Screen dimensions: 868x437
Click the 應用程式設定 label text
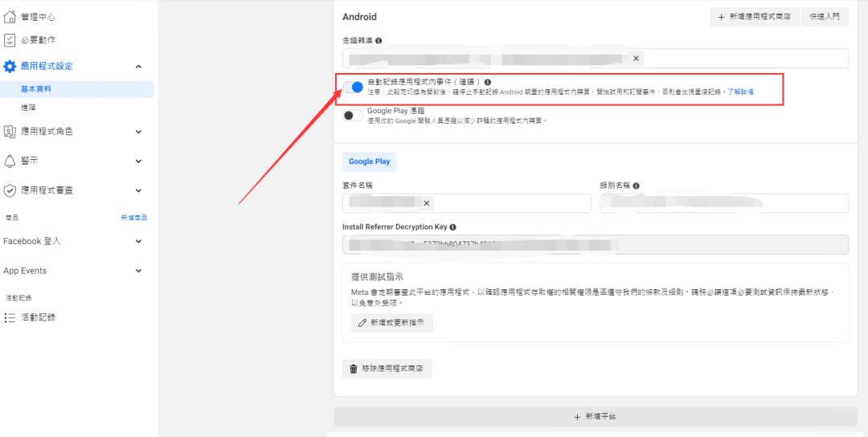[x=47, y=67]
